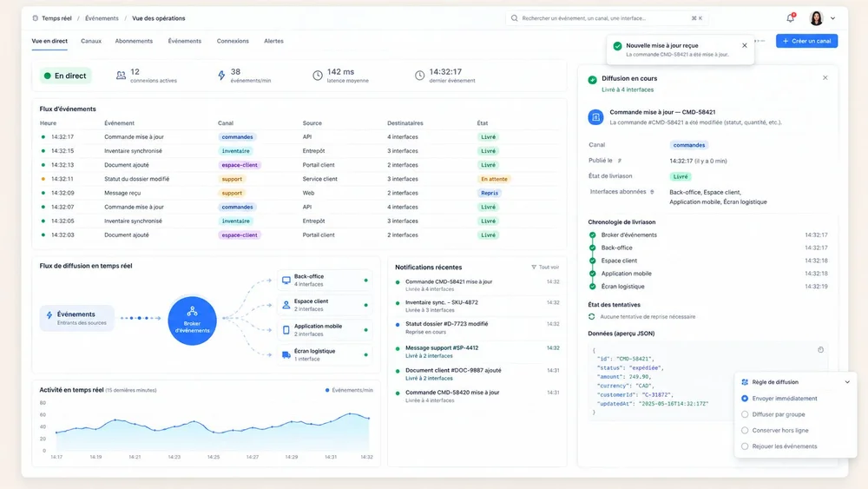
Task: Click the Repris status badge
Action: 490,194
